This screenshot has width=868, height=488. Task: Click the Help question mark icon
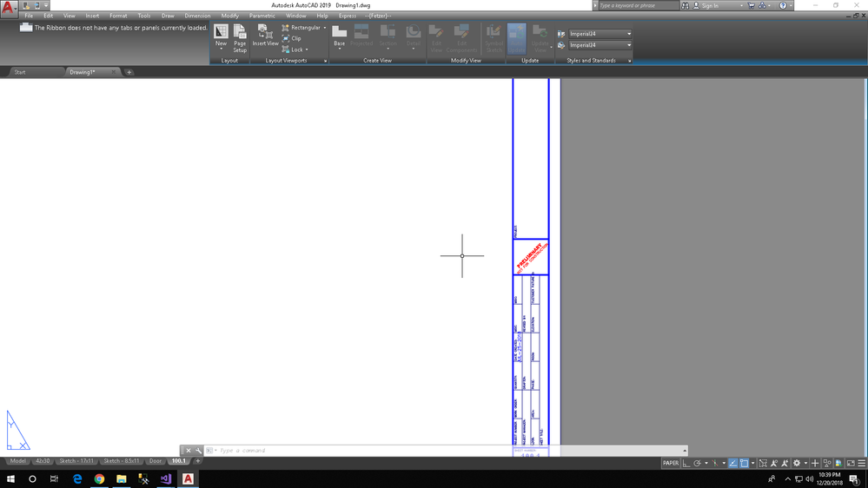(x=783, y=5)
